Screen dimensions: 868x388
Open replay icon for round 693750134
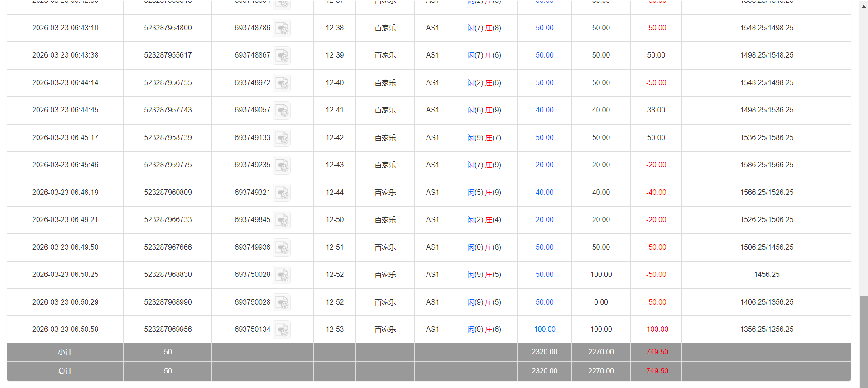pyautogui.click(x=282, y=330)
